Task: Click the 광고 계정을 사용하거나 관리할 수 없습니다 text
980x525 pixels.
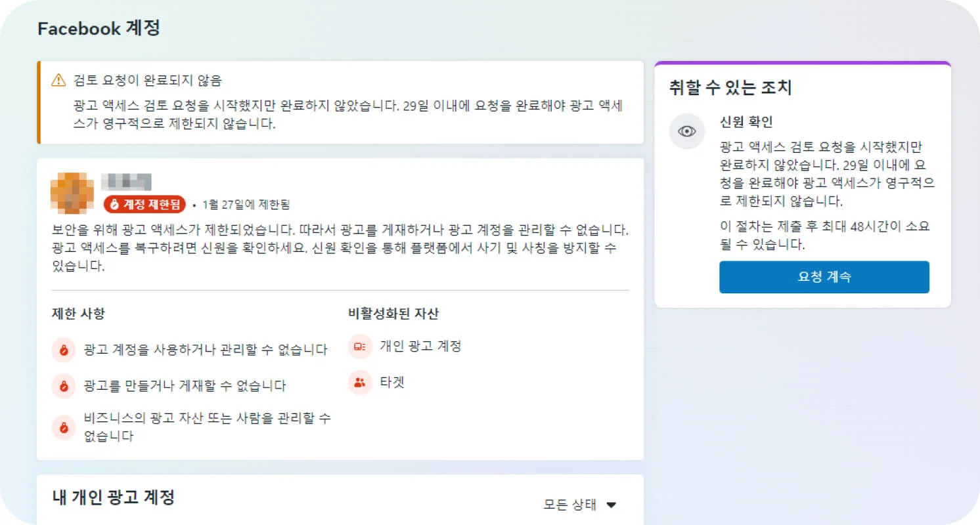Action: [206, 350]
